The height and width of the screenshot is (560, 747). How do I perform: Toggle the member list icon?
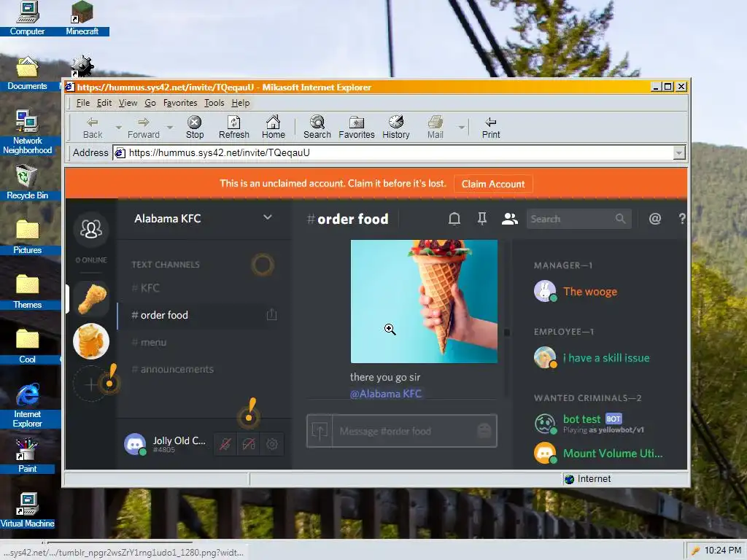(509, 219)
